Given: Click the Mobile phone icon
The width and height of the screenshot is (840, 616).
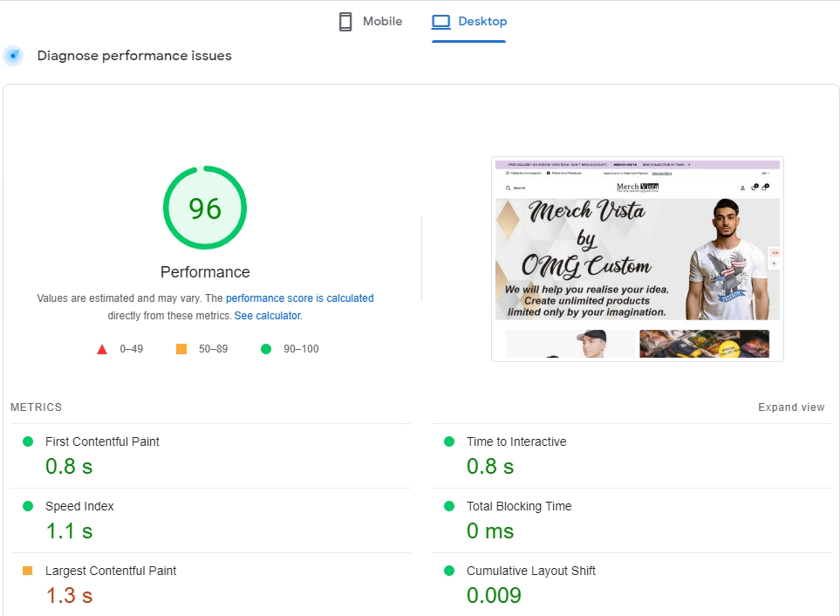Looking at the screenshot, I should click(x=345, y=22).
